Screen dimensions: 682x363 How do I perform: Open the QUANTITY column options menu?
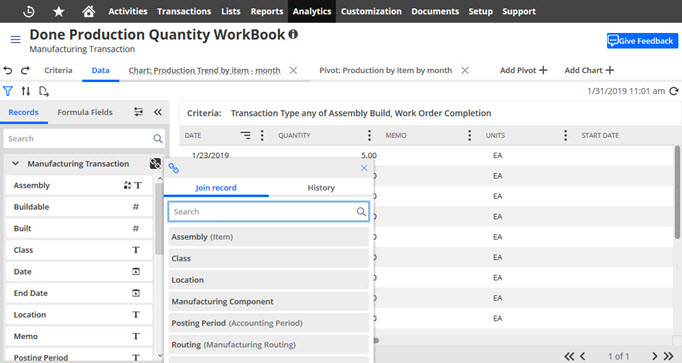pyautogui.click(x=369, y=136)
